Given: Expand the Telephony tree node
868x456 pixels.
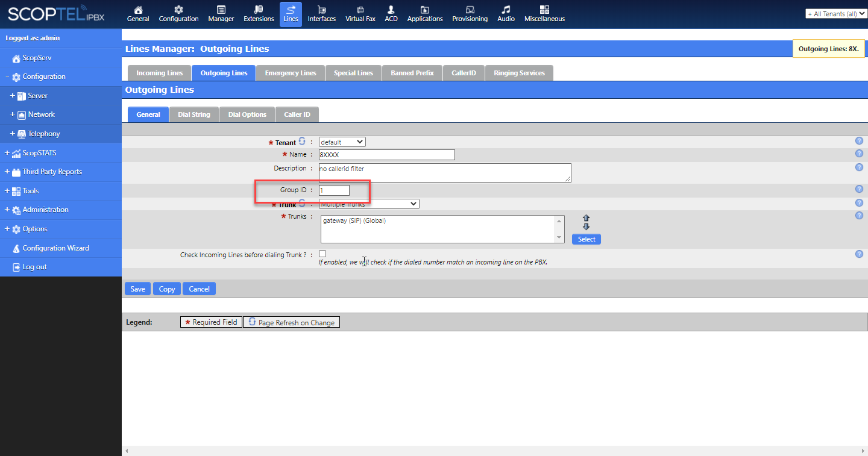Looking at the screenshot, I should tap(13, 134).
